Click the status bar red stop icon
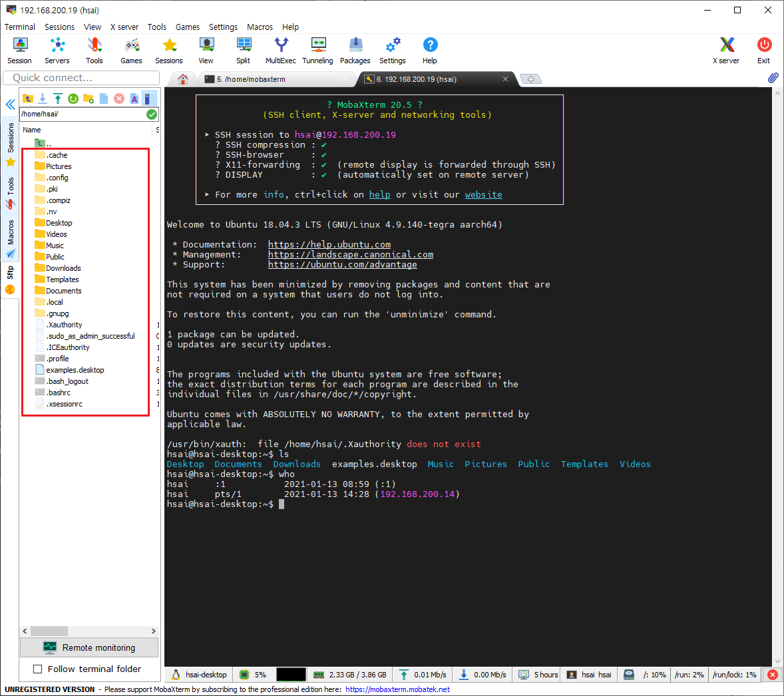 pyautogui.click(x=773, y=675)
